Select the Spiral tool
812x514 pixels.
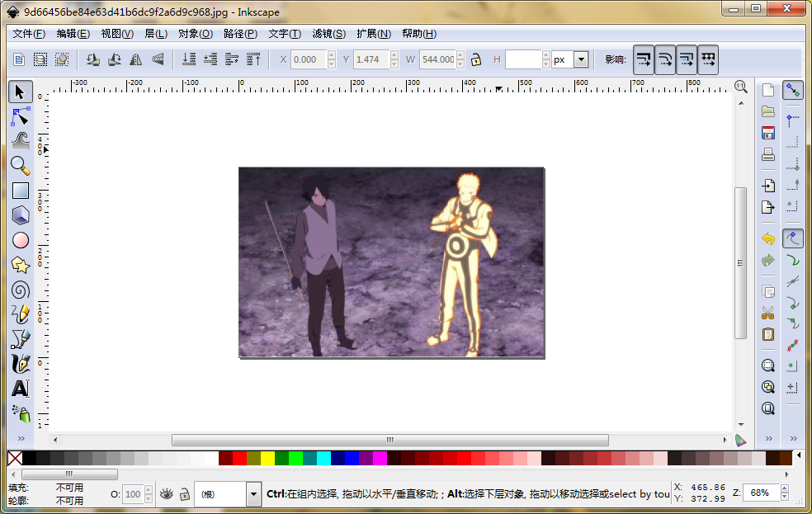click(21, 290)
